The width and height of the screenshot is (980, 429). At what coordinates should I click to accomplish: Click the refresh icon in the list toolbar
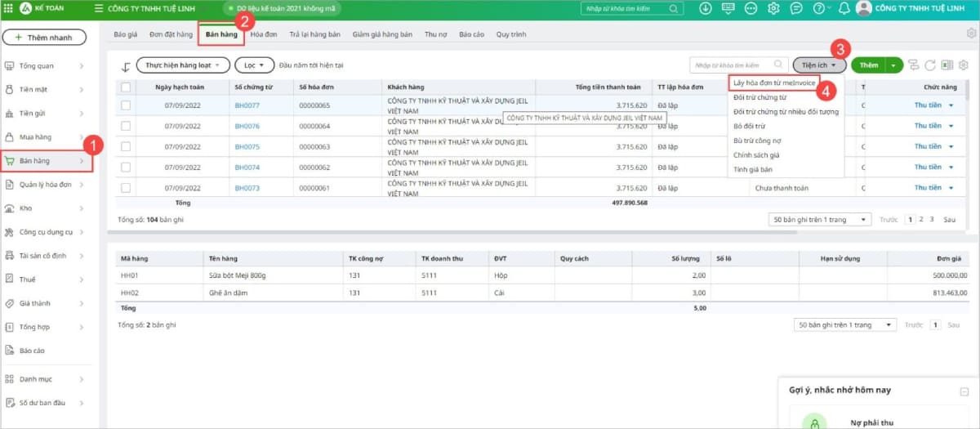pos(929,65)
